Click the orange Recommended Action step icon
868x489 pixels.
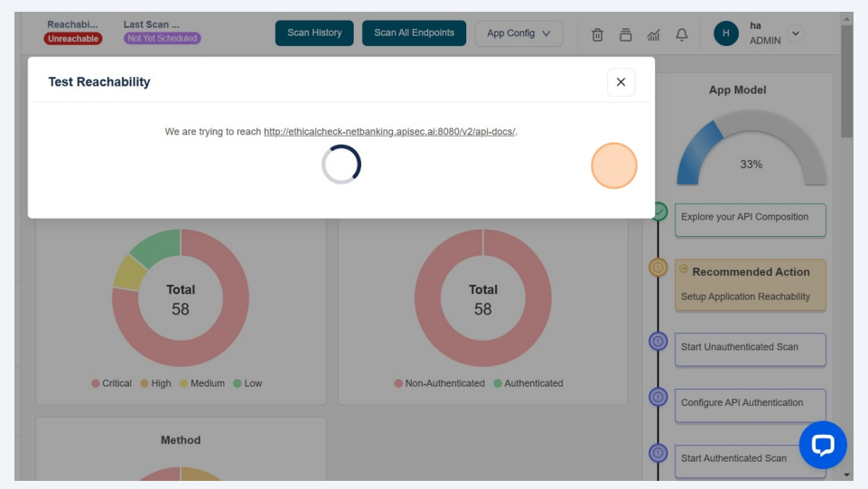pos(658,268)
